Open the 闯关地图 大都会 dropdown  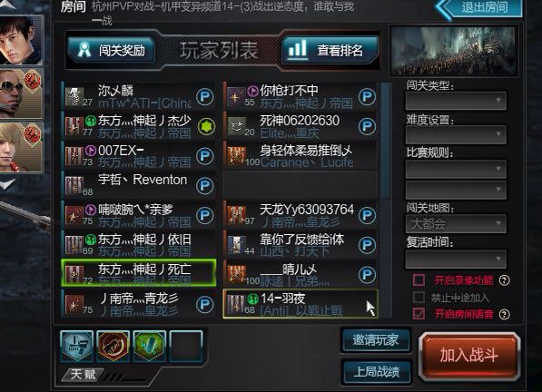tap(456, 223)
